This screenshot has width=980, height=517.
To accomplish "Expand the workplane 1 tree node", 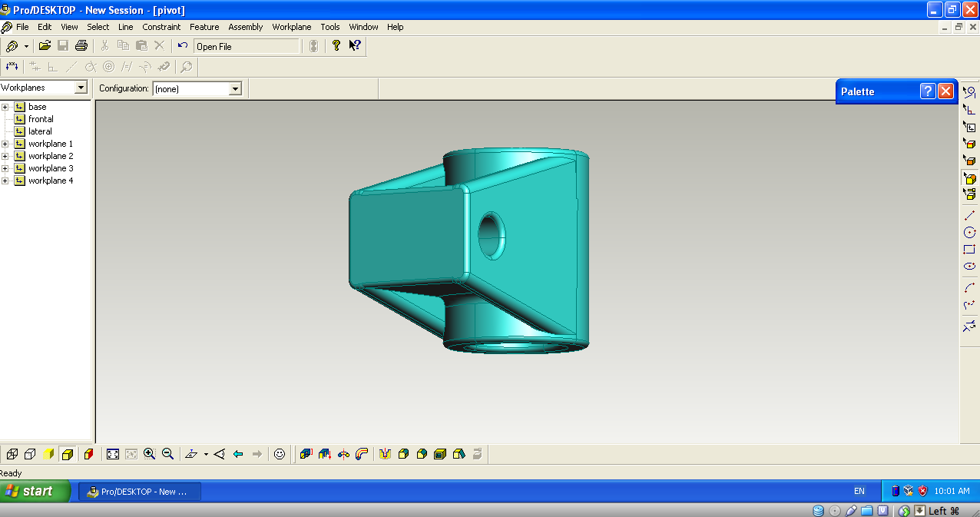I will 5,144.
